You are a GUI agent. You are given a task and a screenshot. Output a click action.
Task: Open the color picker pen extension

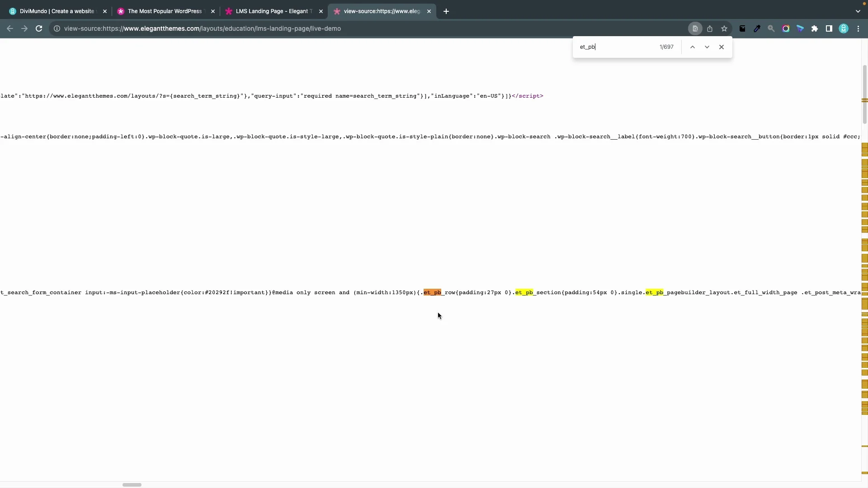(x=757, y=28)
